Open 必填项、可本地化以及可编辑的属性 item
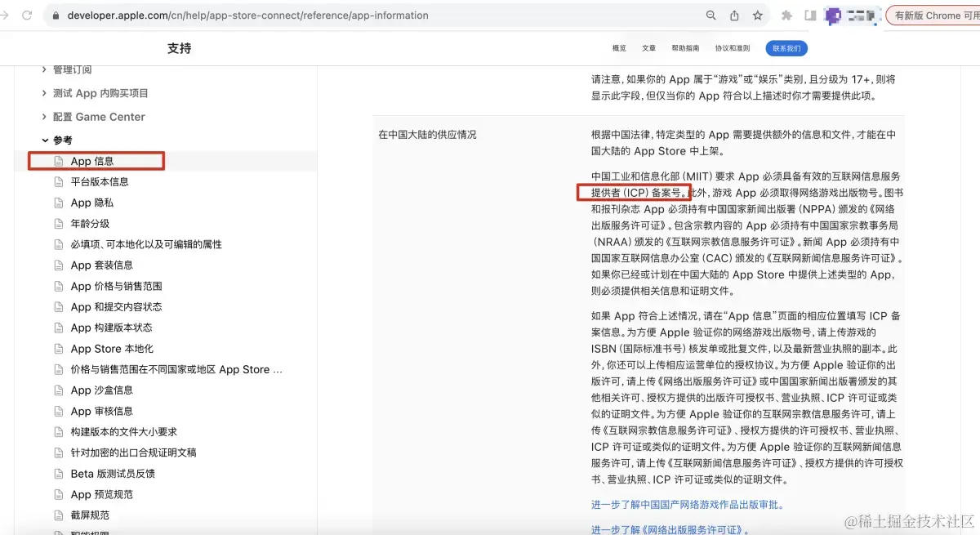 [146, 244]
